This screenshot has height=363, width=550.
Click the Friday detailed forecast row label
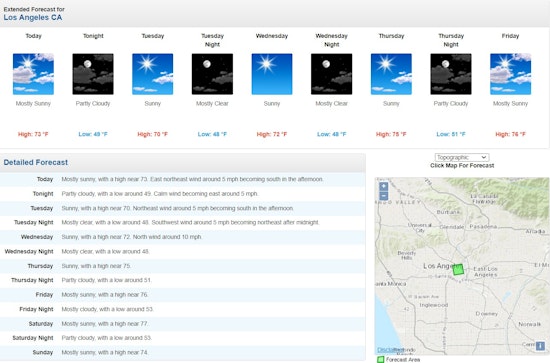coord(44,295)
